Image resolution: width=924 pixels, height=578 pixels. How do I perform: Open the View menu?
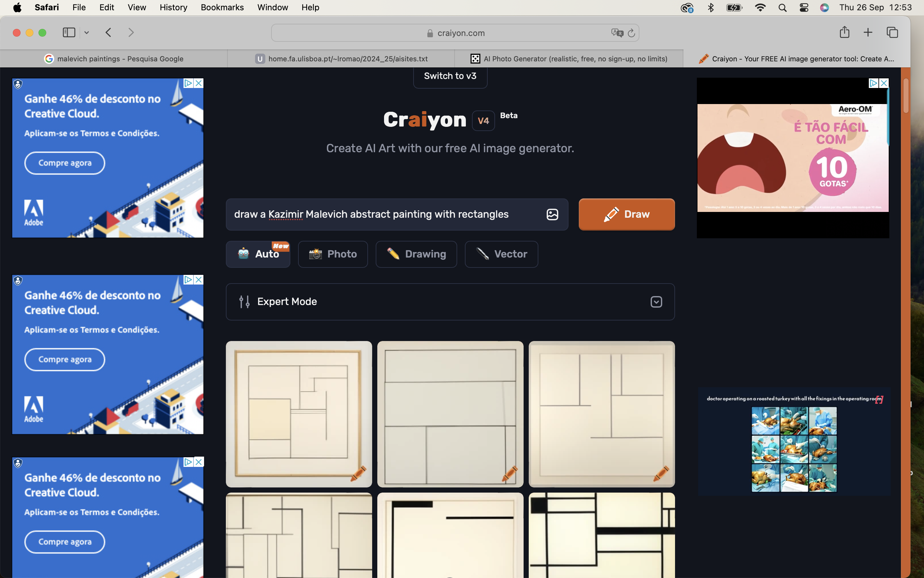(137, 8)
